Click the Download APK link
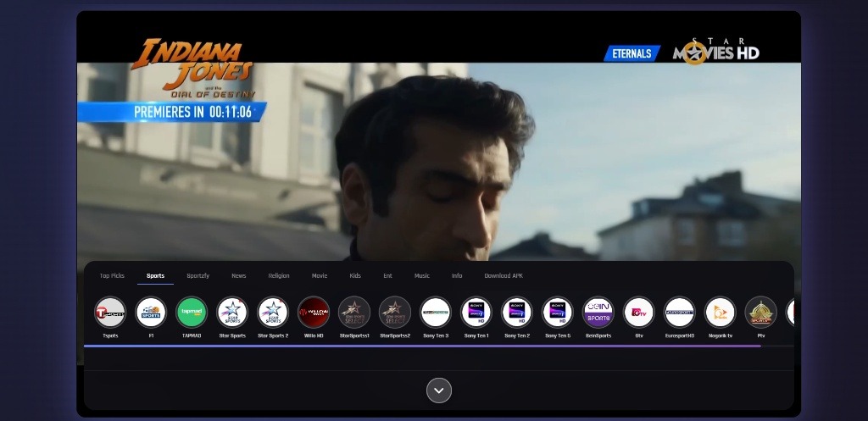This screenshot has height=421, width=868. click(x=504, y=275)
